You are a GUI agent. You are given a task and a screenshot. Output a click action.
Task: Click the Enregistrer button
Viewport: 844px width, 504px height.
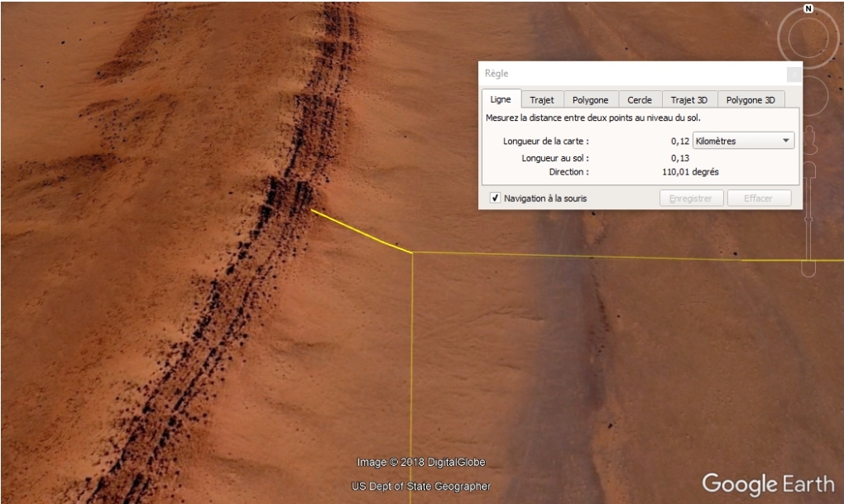(691, 199)
